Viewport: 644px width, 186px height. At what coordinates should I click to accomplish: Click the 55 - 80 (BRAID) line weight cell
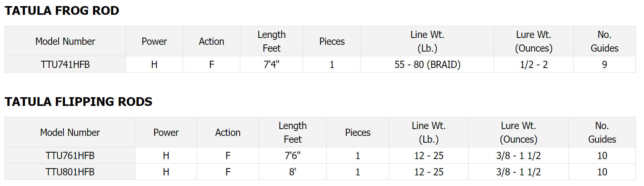coord(427,65)
